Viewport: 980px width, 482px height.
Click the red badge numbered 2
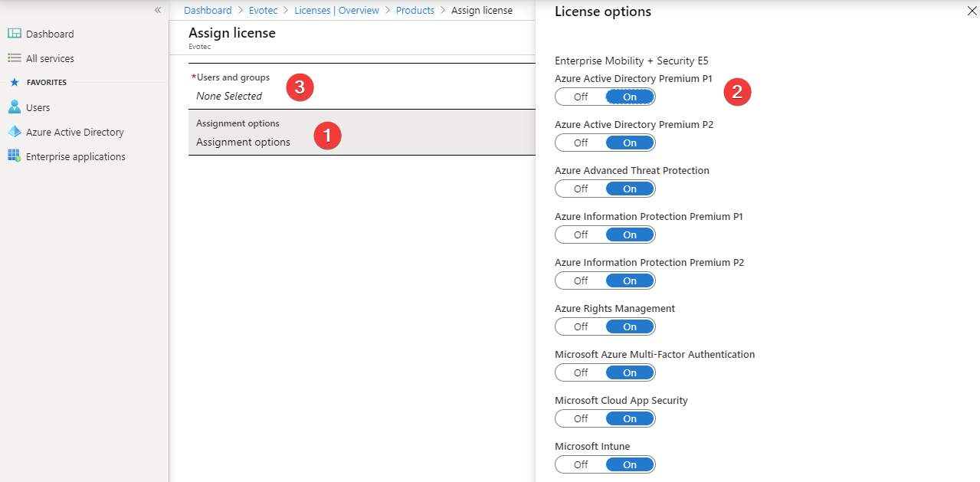point(736,92)
